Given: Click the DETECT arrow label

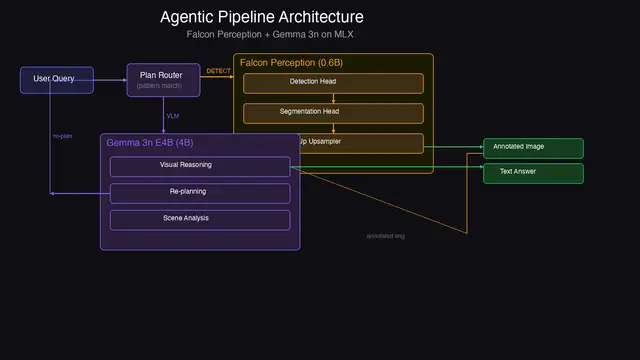Looking at the screenshot, I should pos(218,71).
